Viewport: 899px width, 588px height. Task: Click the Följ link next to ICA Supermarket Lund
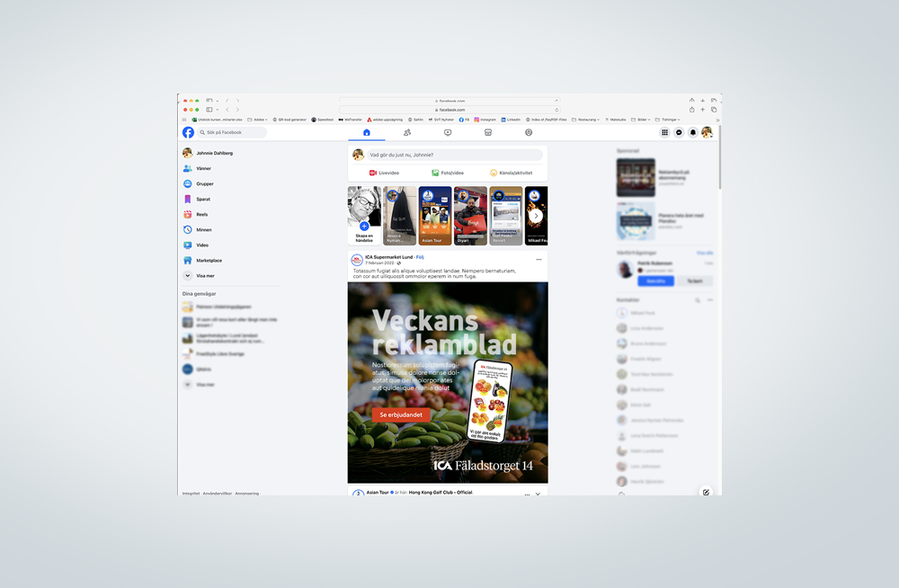[x=419, y=257]
